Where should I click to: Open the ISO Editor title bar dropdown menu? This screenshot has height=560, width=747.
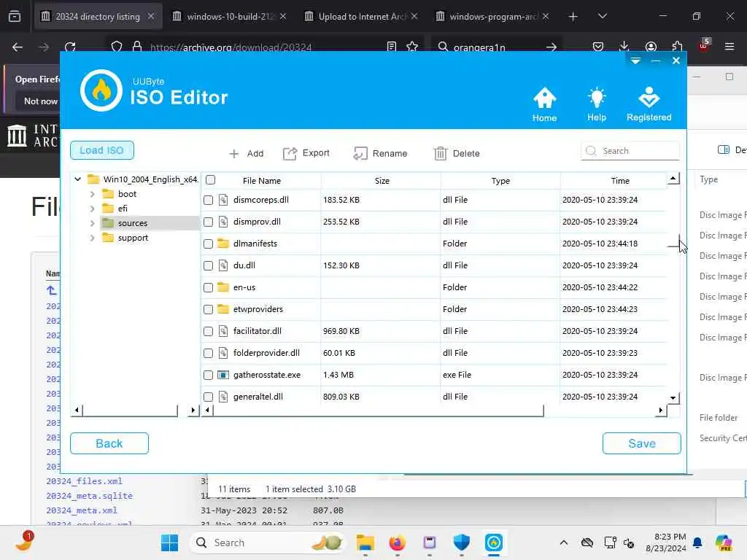coord(635,61)
